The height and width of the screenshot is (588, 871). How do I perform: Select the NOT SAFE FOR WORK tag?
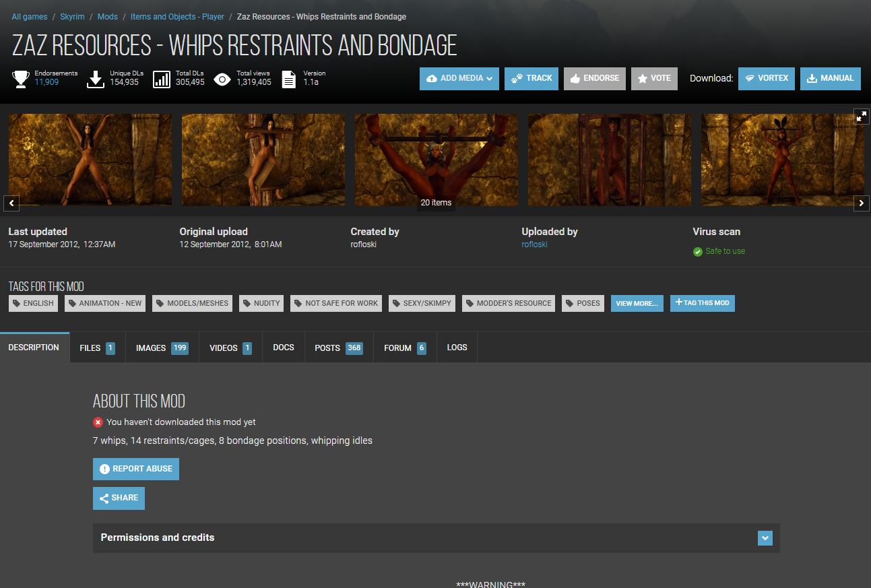click(x=336, y=304)
